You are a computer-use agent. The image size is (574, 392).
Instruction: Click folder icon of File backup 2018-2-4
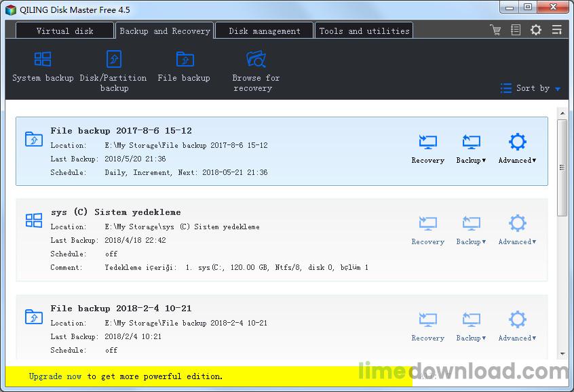[x=34, y=317]
